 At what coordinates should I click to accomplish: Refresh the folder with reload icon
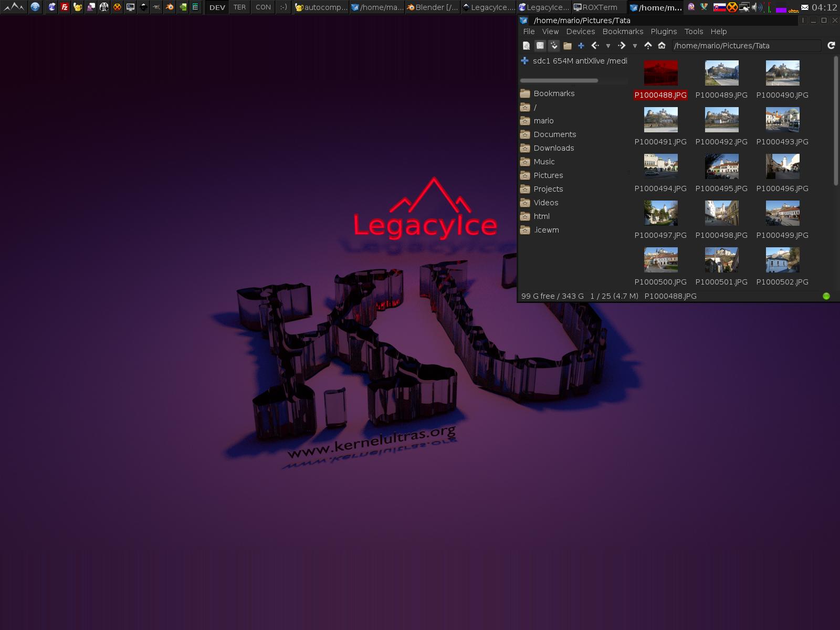[x=831, y=46]
